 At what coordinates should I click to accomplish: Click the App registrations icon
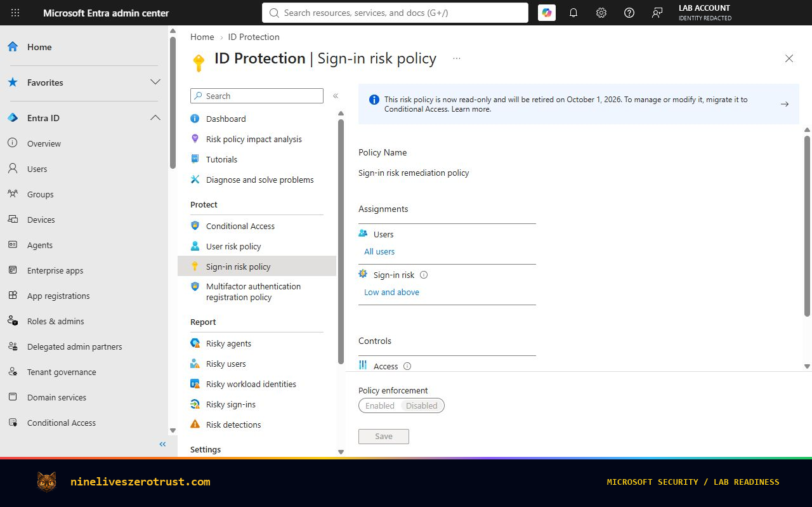(x=13, y=296)
